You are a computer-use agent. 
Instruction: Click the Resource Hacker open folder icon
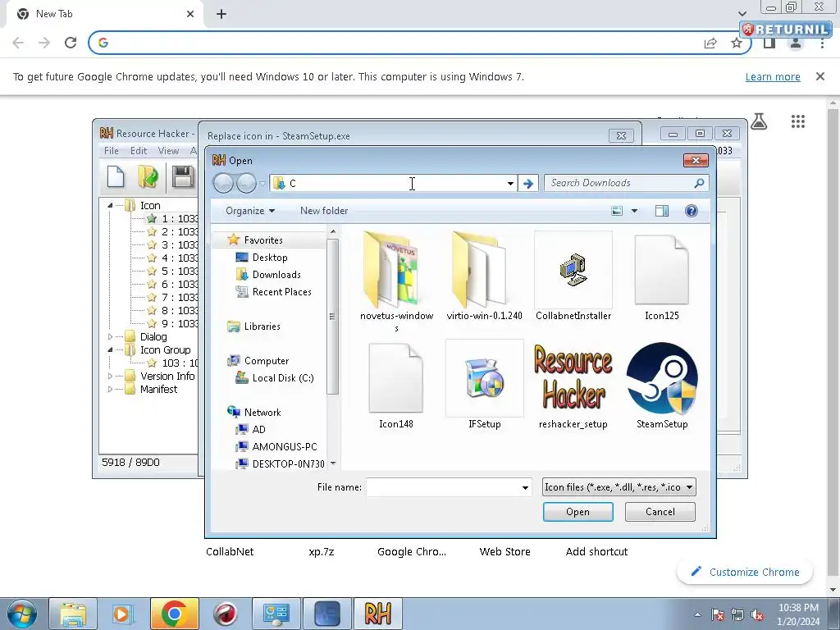(x=148, y=177)
